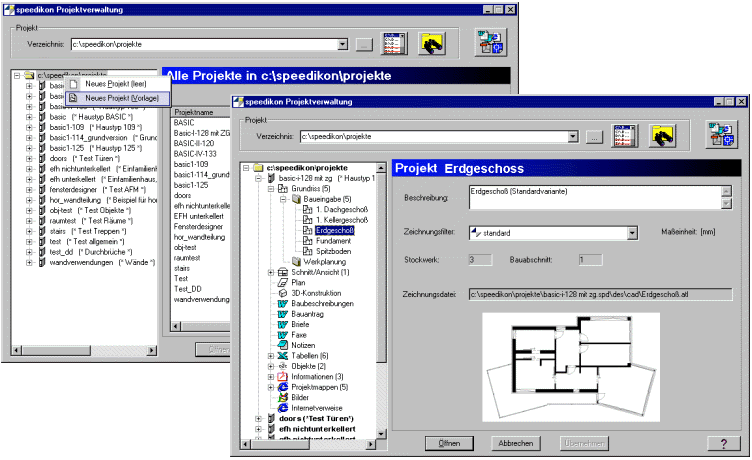Select the 1. Dachgeschoß tree item
The width and height of the screenshot is (752, 460).
pyautogui.click(x=342, y=210)
